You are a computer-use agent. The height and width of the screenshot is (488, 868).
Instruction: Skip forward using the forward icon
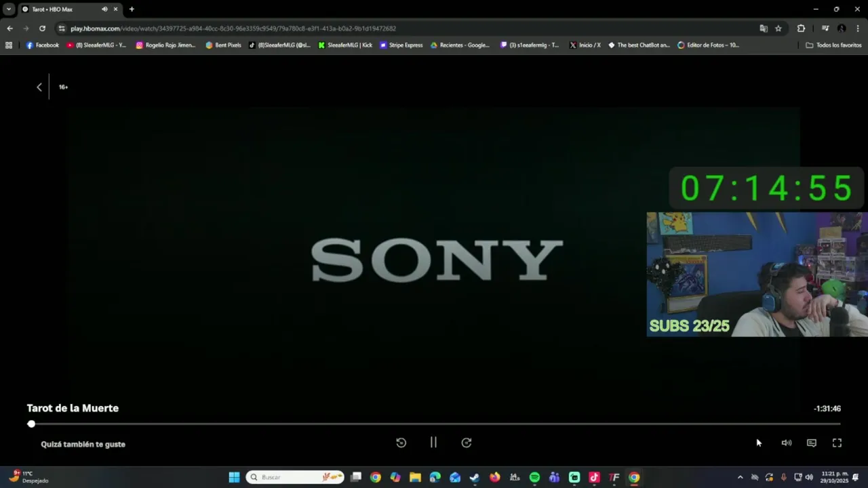(x=467, y=443)
